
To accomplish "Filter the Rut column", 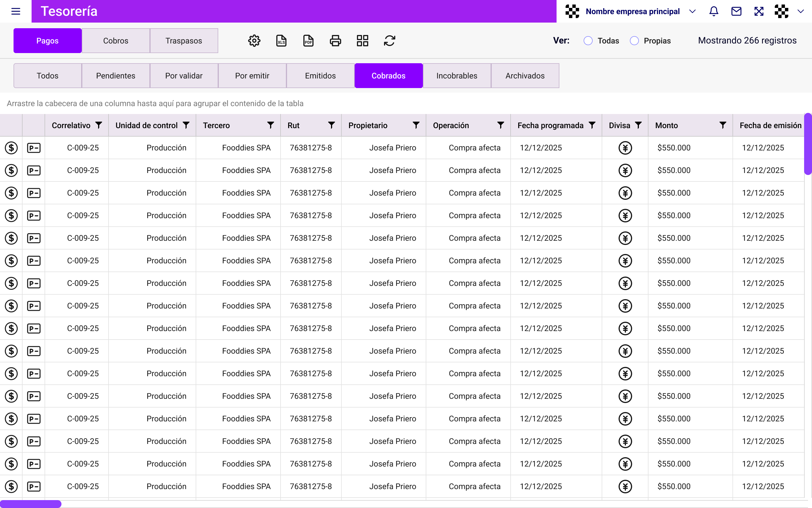I will click(332, 125).
